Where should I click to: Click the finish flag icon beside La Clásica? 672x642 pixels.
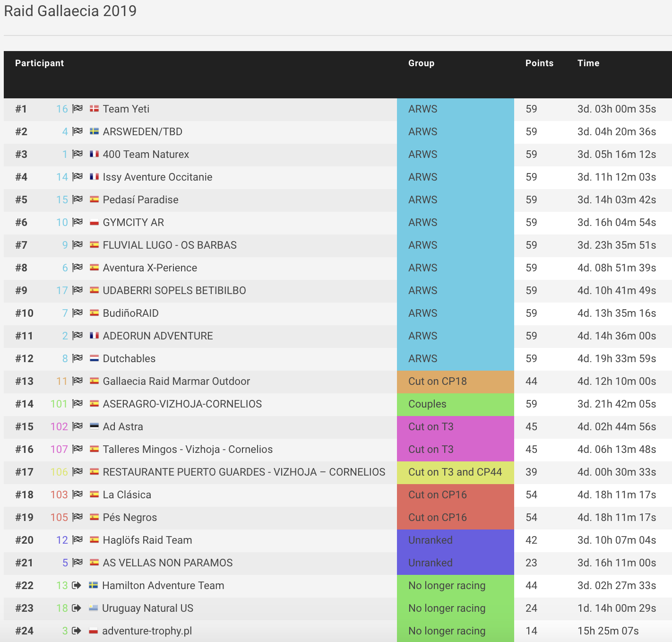pos(78,495)
